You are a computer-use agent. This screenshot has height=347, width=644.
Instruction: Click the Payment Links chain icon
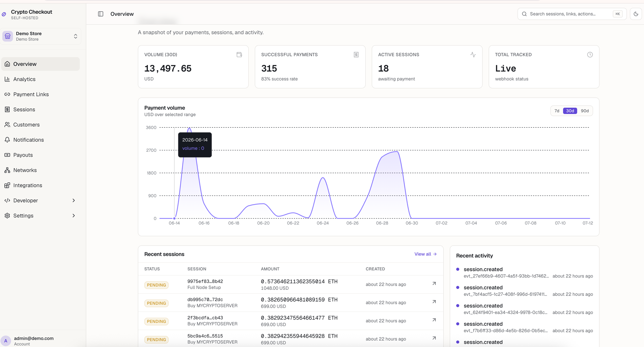point(7,94)
